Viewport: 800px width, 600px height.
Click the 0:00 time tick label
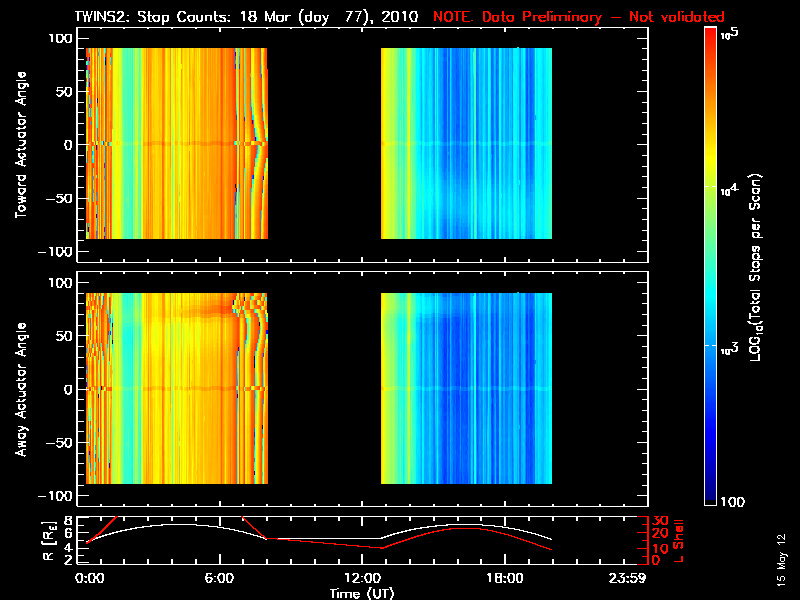tap(90, 578)
